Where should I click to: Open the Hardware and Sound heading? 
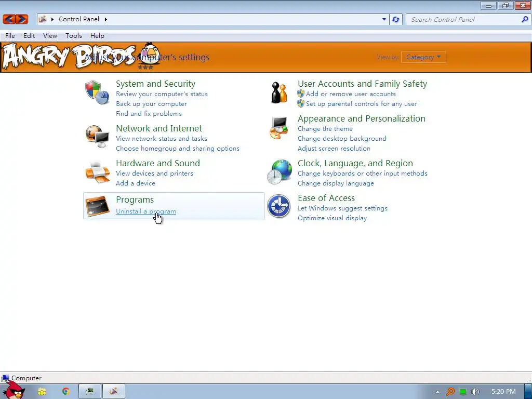[158, 163]
